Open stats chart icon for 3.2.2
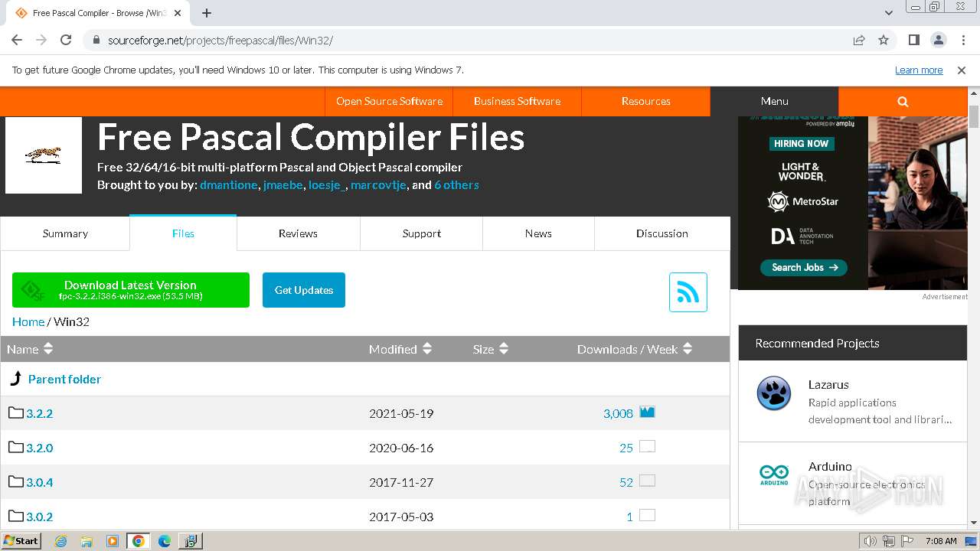The width and height of the screenshot is (980, 551). (647, 412)
